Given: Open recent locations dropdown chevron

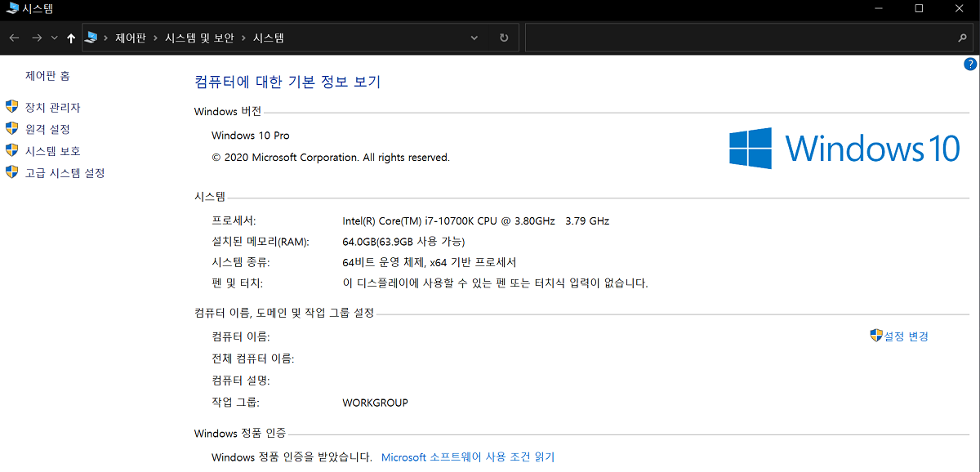Looking at the screenshot, I should (55, 38).
